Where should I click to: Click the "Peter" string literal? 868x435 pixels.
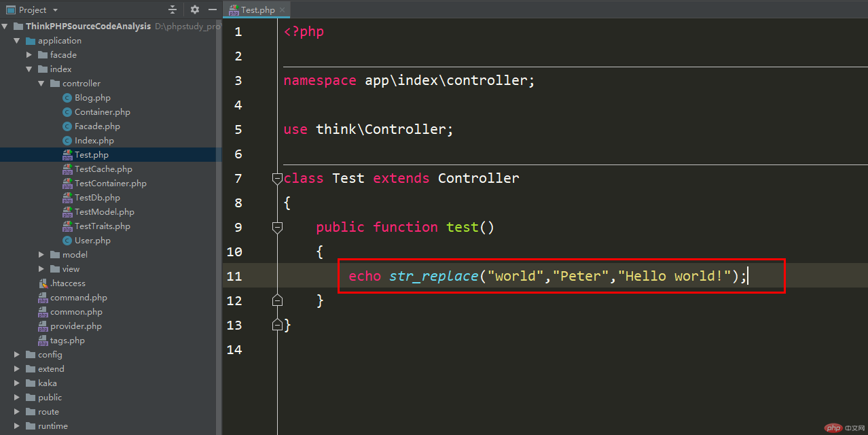tap(581, 276)
